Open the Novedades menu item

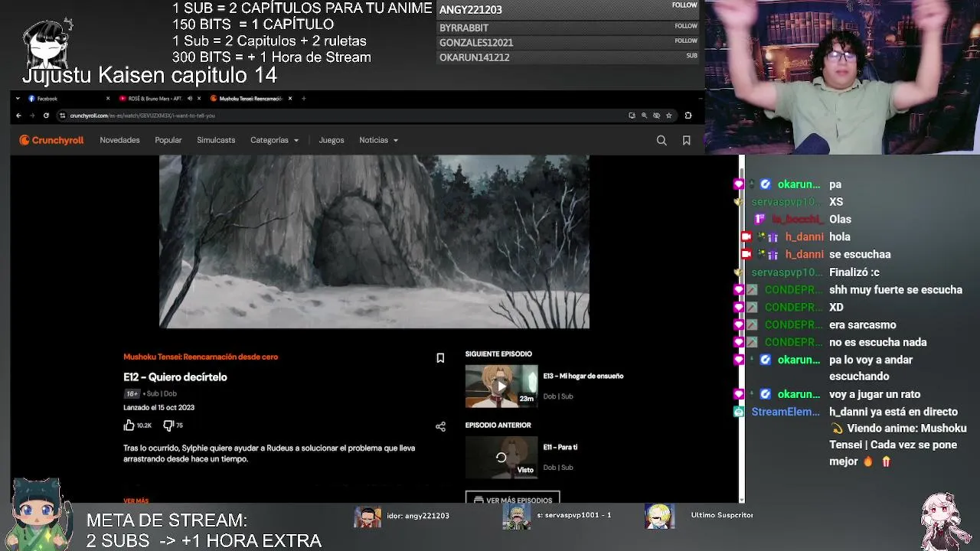coord(119,140)
